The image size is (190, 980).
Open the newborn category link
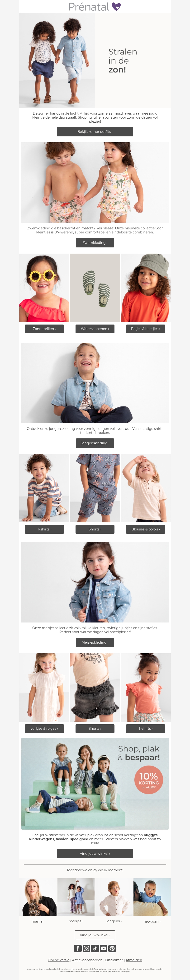152,921
